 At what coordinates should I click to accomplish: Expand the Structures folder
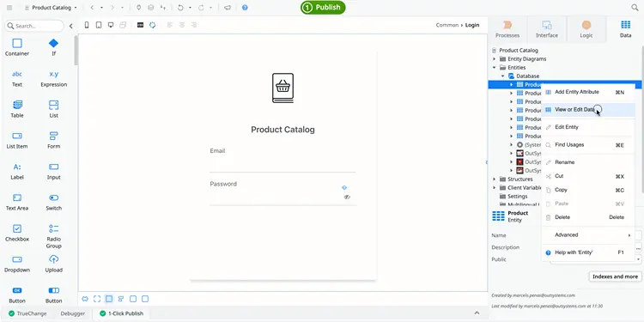494,179
